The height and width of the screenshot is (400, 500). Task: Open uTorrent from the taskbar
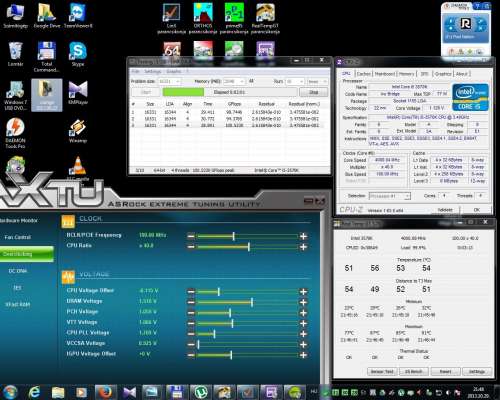[201, 392]
